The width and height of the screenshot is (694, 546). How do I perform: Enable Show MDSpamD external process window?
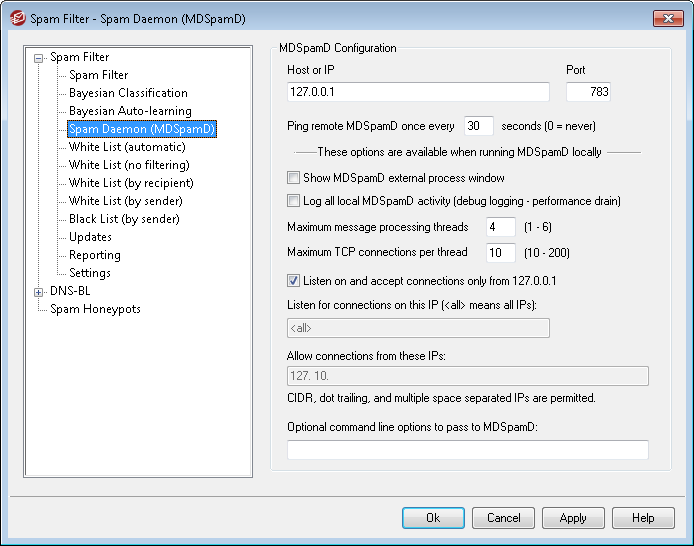[x=294, y=178]
